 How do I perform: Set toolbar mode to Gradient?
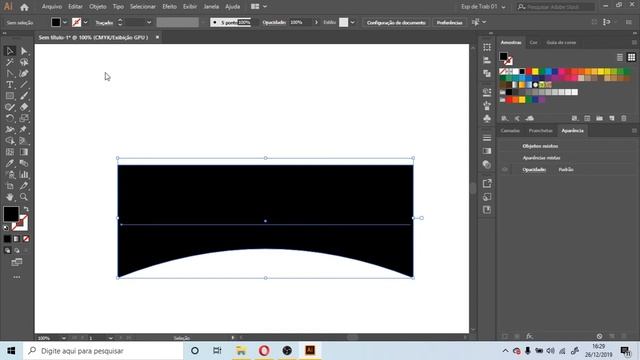pos(17,239)
